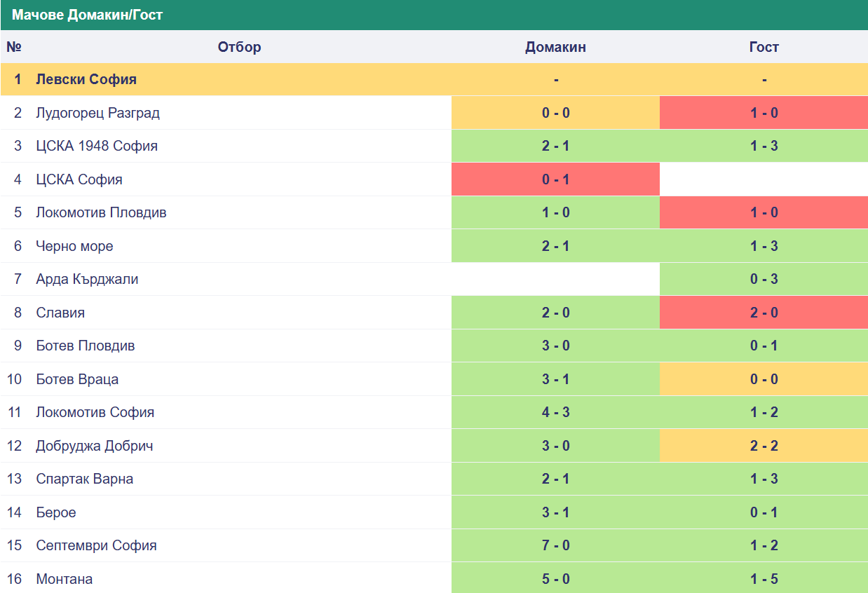
Task: Click the Гост column header
Action: [764, 47]
